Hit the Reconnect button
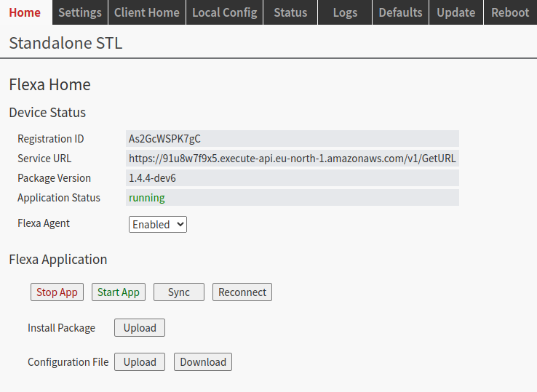Image resolution: width=537 pixels, height=392 pixels. pyautogui.click(x=242, y=292)
